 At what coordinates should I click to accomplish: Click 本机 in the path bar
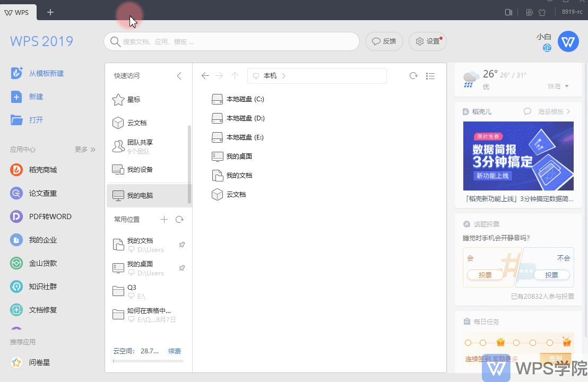click(270, 76)
